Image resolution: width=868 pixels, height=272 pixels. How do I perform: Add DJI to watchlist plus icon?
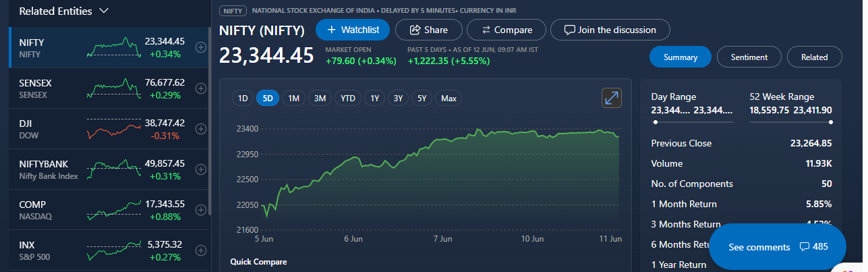(x=200, y=129)
